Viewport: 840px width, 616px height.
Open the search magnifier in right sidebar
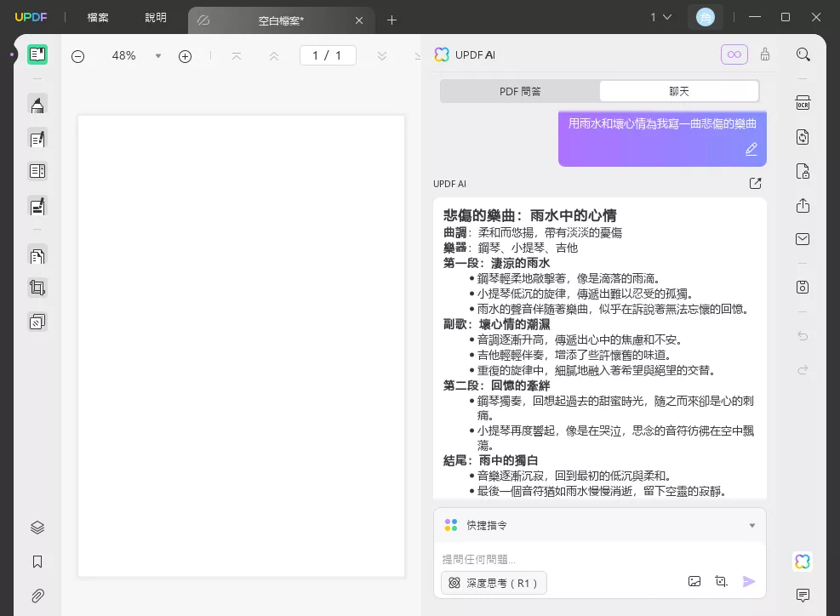(803, 54)
